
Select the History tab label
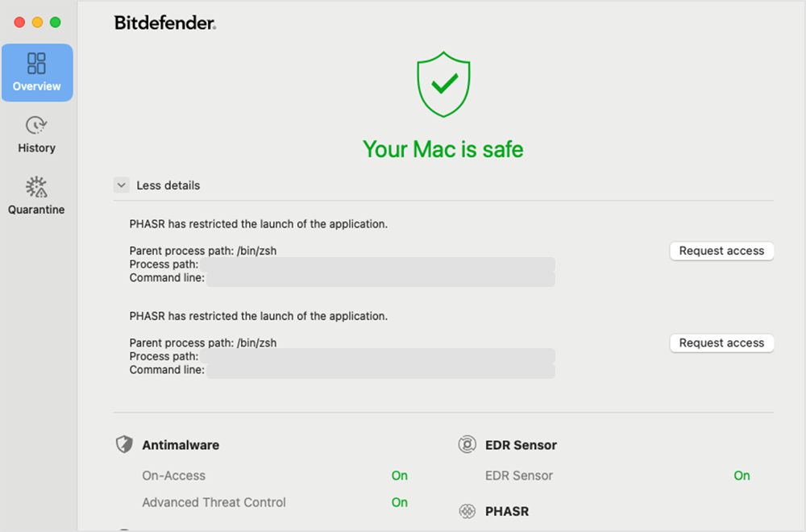[x=36, y=148]
